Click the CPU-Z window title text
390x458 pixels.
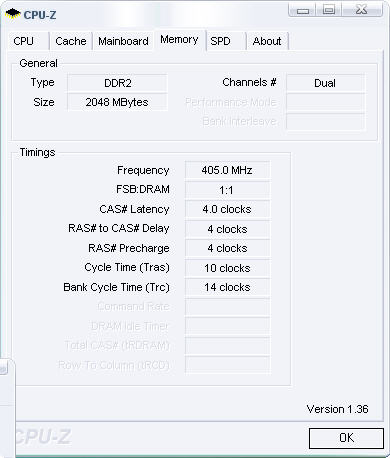point(40,15)
